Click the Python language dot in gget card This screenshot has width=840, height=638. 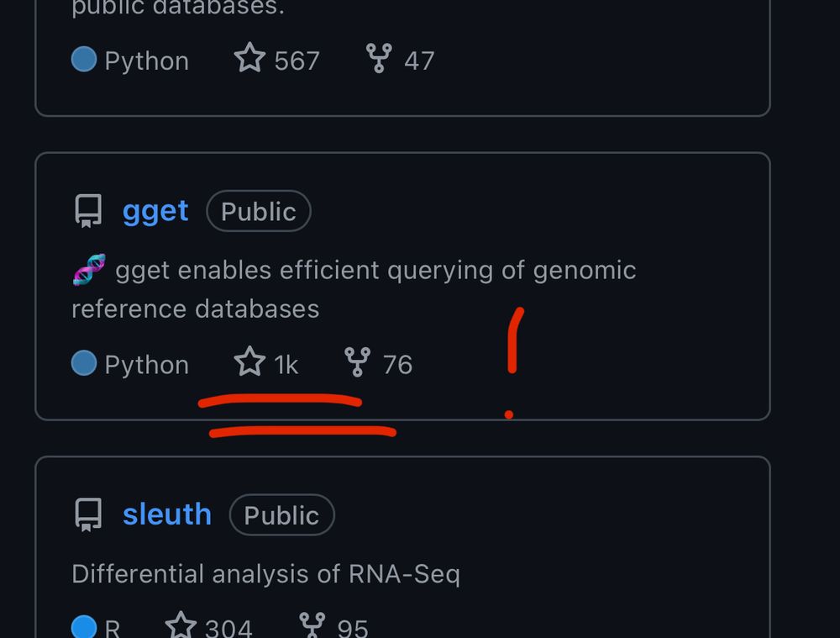83,363
